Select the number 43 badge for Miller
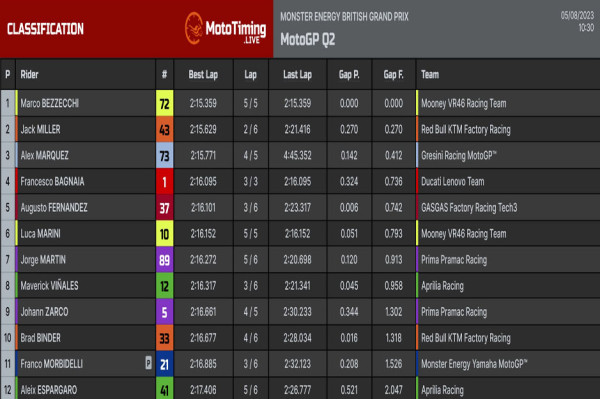Viewport: 600px width, 399px height. click(x=165, y=129)
